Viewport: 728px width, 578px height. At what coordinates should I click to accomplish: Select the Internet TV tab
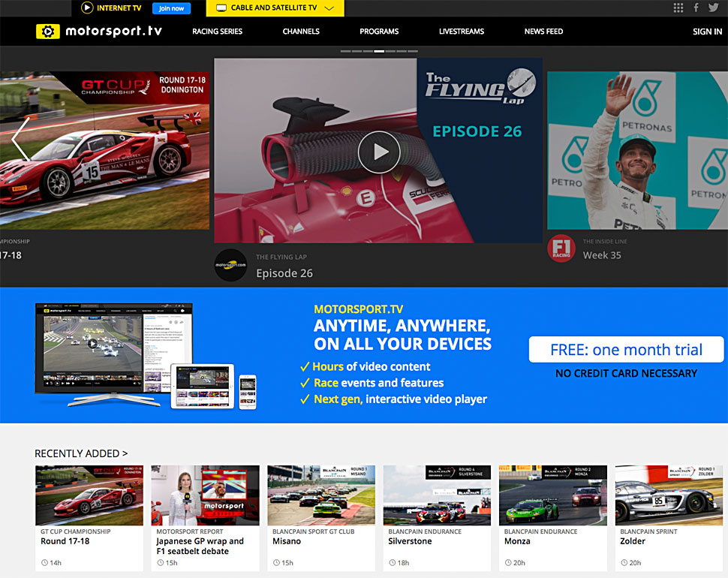[111, 8]
